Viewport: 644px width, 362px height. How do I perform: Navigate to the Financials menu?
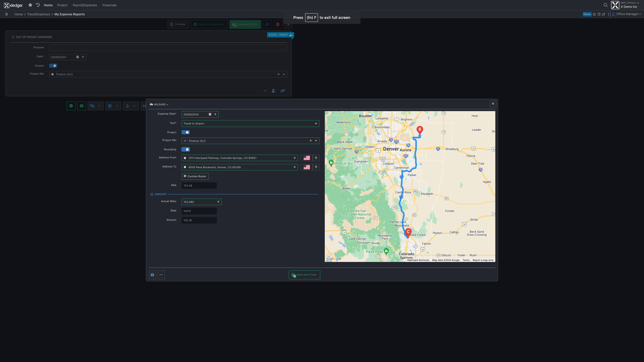109,5
